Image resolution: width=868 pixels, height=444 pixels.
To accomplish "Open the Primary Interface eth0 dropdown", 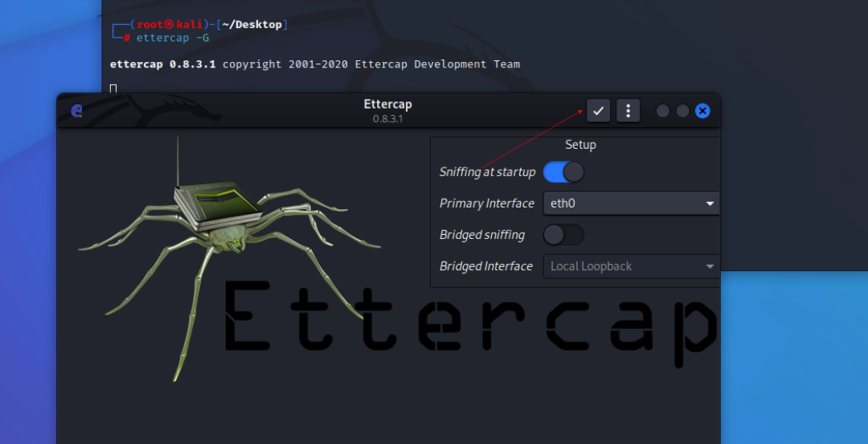I will [x=632, y=203].
